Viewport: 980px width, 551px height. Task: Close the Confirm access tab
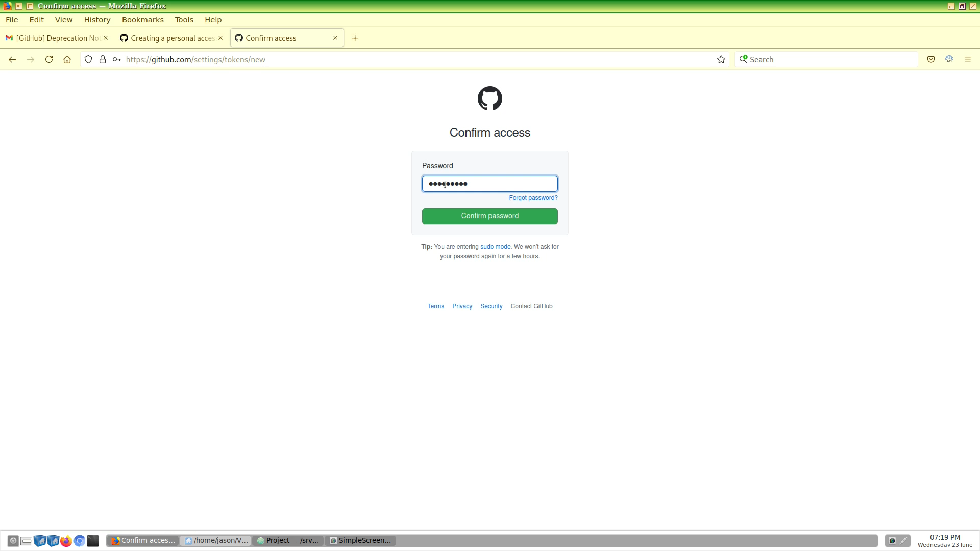[x=335, y=38]
